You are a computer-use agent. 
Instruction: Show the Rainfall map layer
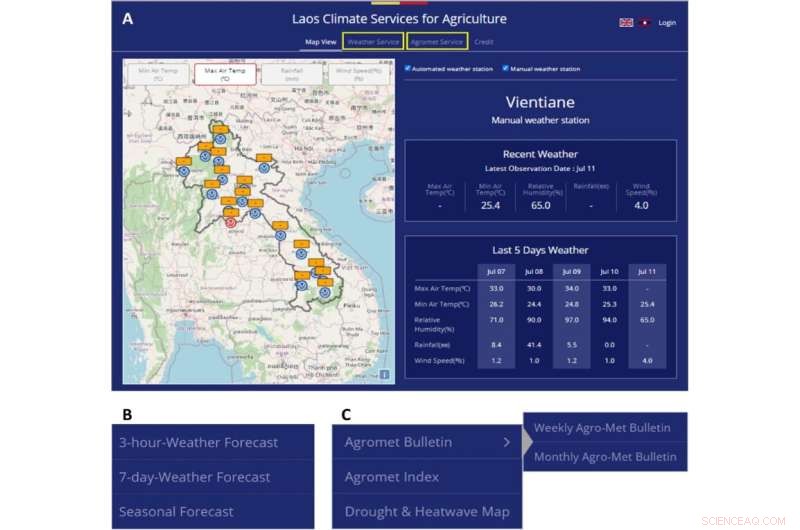tap(293, 74)
